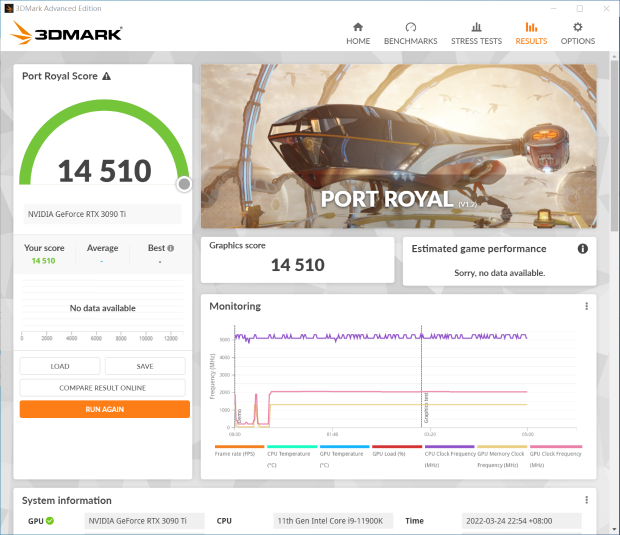
Task: Toggle the GPU Temperature legend series
Action: pyautogui.click(x=344, y=457)
